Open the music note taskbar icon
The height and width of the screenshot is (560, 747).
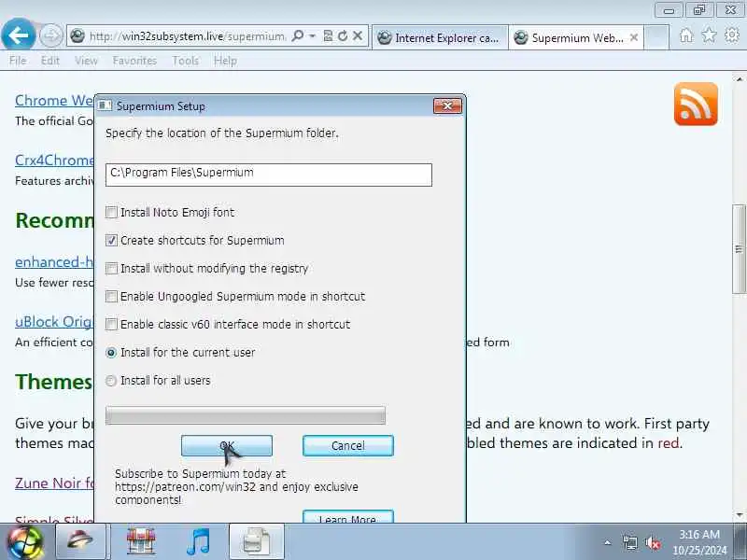pos(198,541)
